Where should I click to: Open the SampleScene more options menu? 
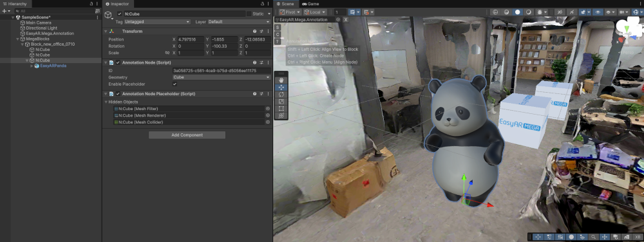pos(97,17)
